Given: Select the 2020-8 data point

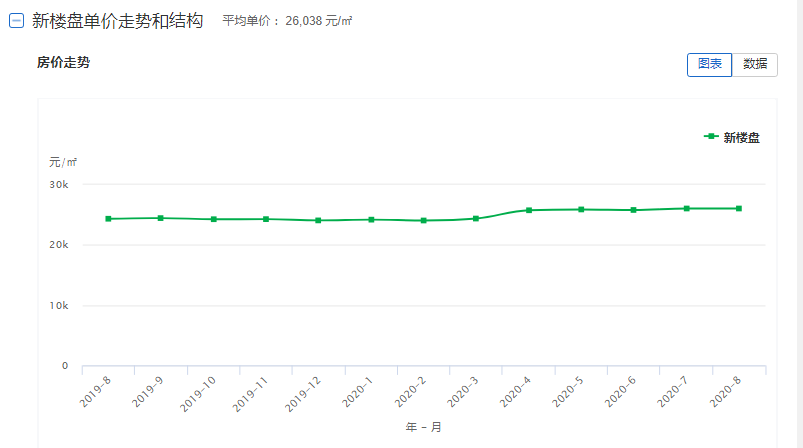Looking at the screenshot, I should 739,208.
